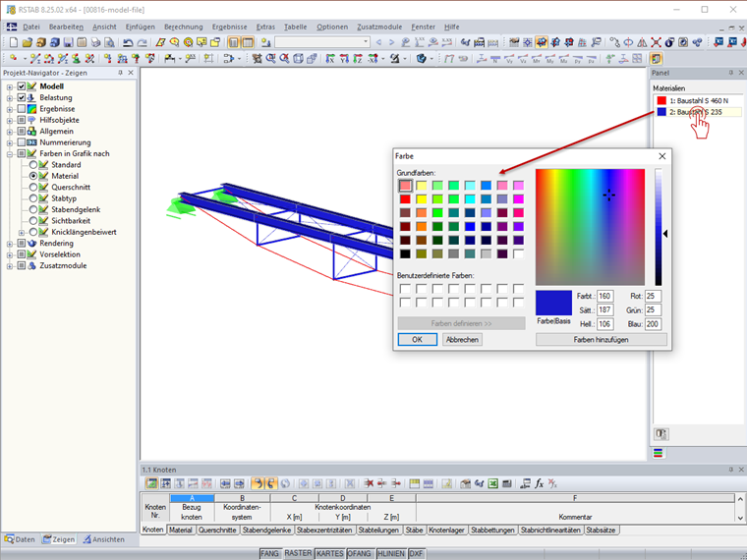Select Querschnitt color radio option
The image size is (747, 560).
(x=32, y=187)
